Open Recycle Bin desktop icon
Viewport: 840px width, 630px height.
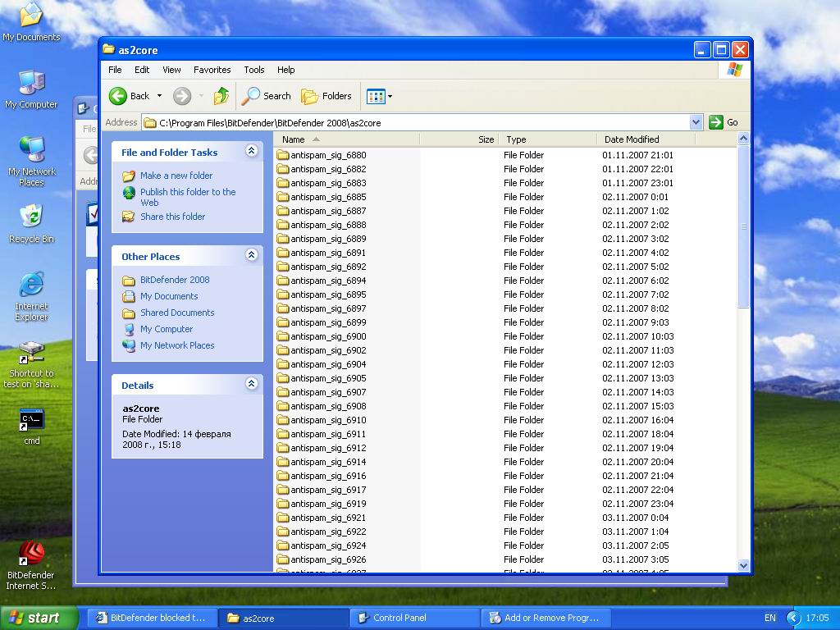[31, 217]
